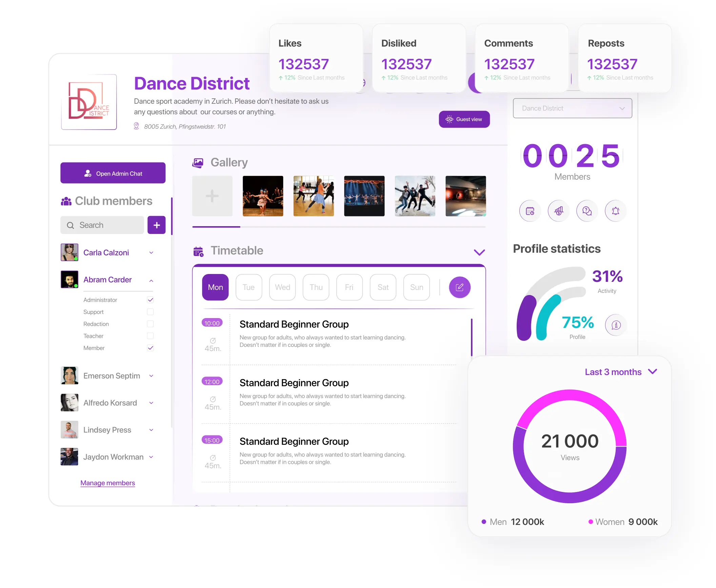Image resolution: width=716 pixels, height=588 pixels.
Task: Open the Manage members link
Action: pyautogui.click(x=107, y=483)
